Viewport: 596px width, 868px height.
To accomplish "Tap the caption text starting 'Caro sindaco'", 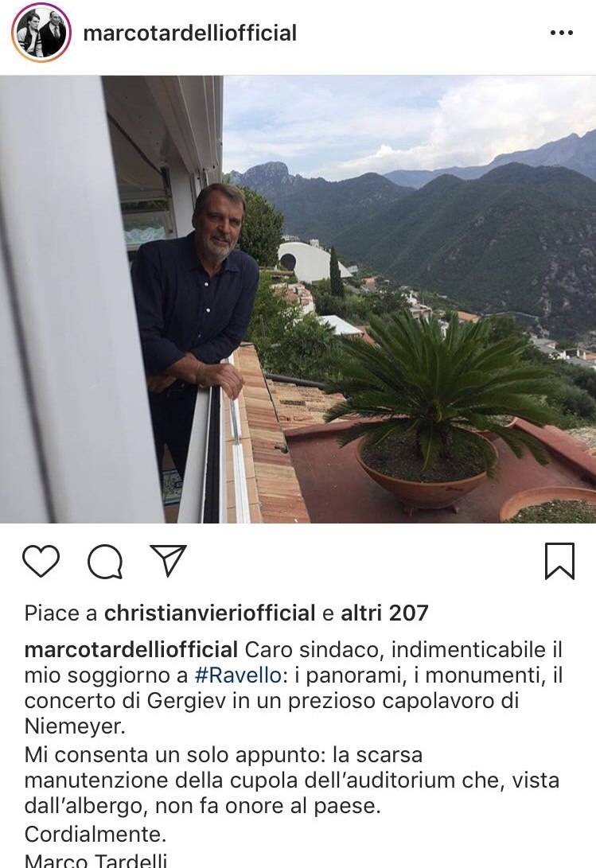I will (294, 687).
